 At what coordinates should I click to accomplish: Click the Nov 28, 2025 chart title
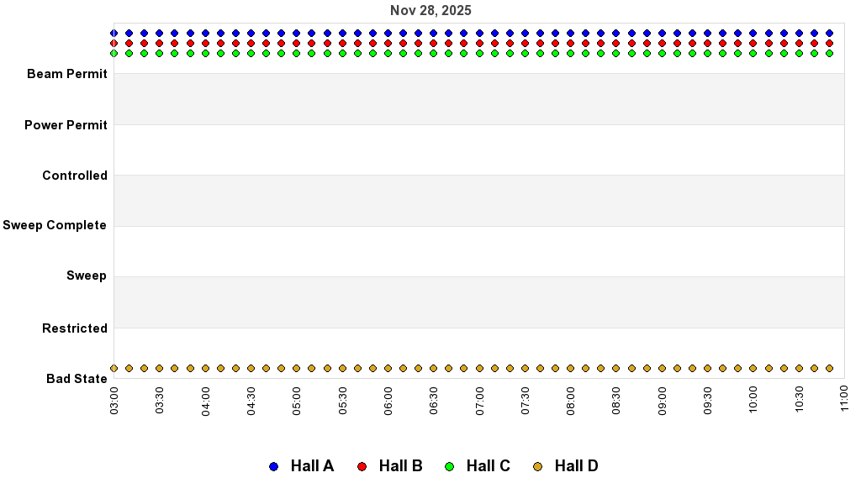430,11
